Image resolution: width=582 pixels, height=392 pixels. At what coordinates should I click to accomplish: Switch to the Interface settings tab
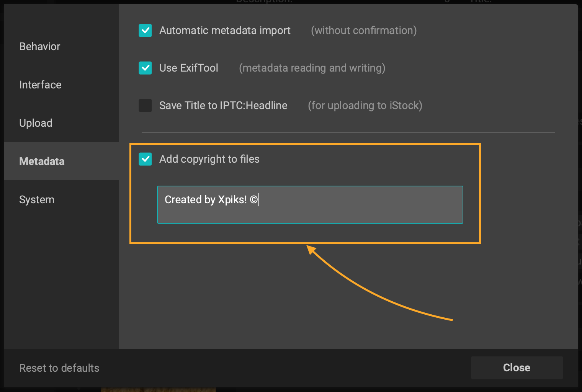click(40, 85)
